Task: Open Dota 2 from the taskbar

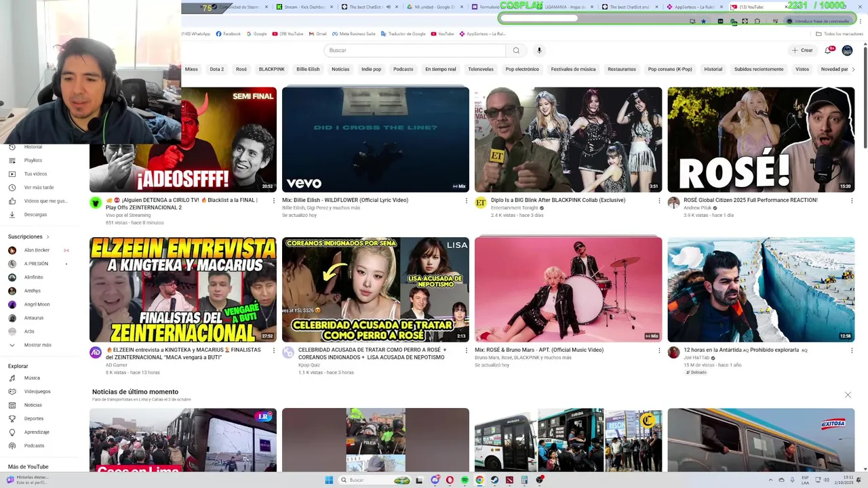Action: tap(509, 480)
